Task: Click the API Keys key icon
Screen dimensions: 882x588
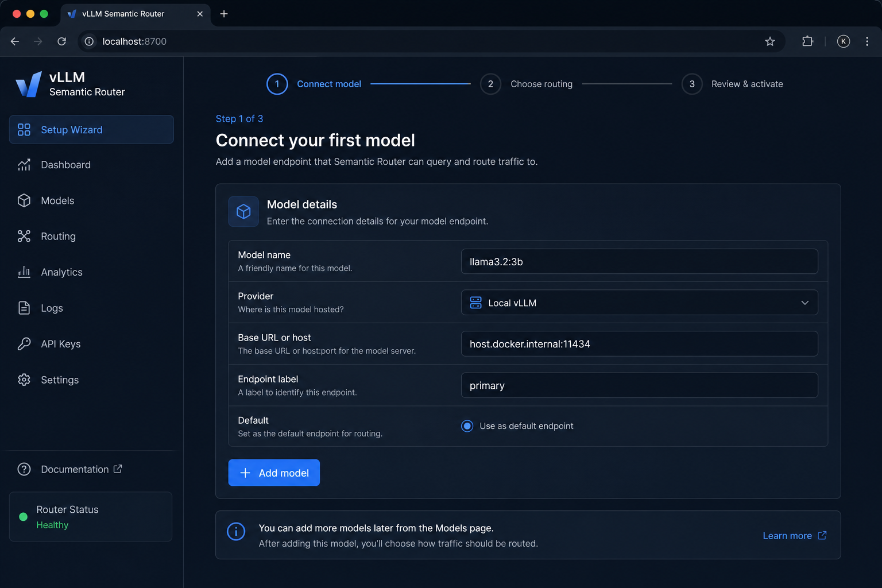Action: click(24, 344)
